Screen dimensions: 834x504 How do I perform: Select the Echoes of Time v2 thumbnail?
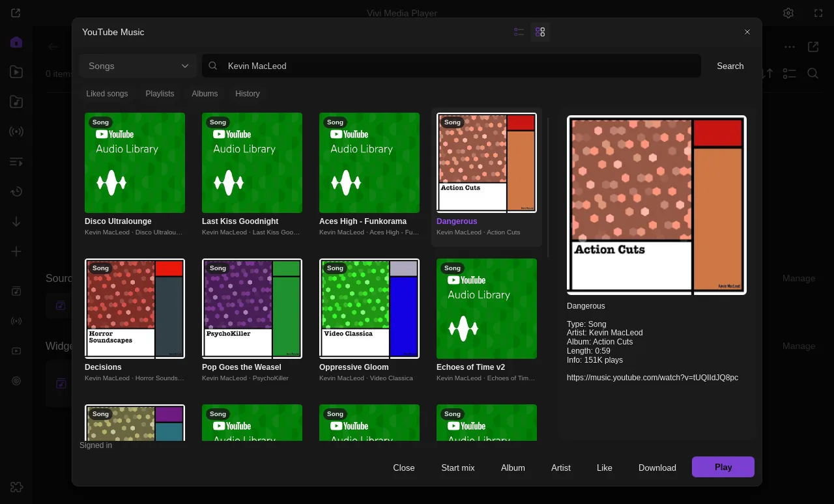(x=487, y=309)
